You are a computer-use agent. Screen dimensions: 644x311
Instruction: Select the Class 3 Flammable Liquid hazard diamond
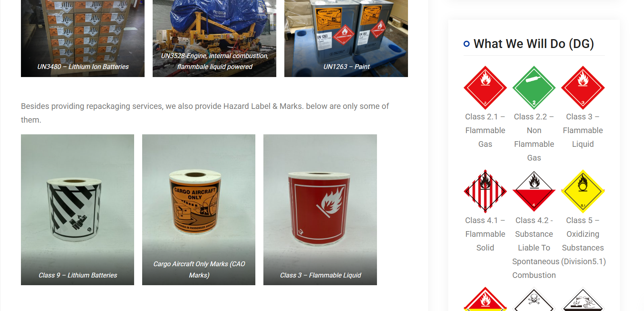(x=583, y=88)
